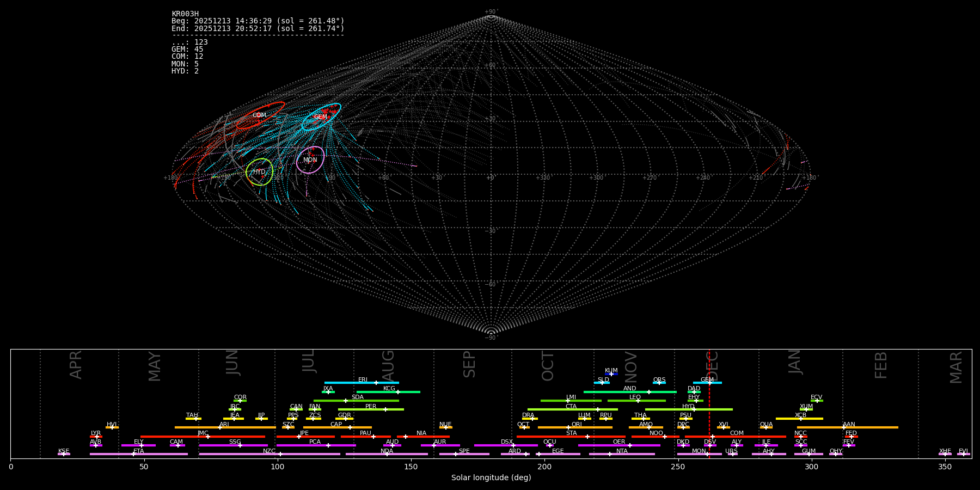Click the XHE shower label in timeline
This screenshot has height=490, width=980.
[x=945, y=451]
